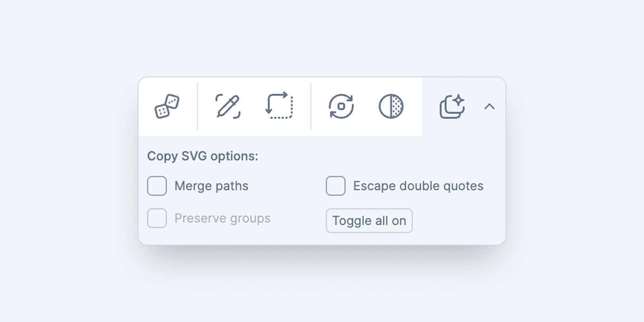The width and height of the screenshot is (644, 322).
Task: Tick the Preserve groups checkbox
Action: point(157,219)
